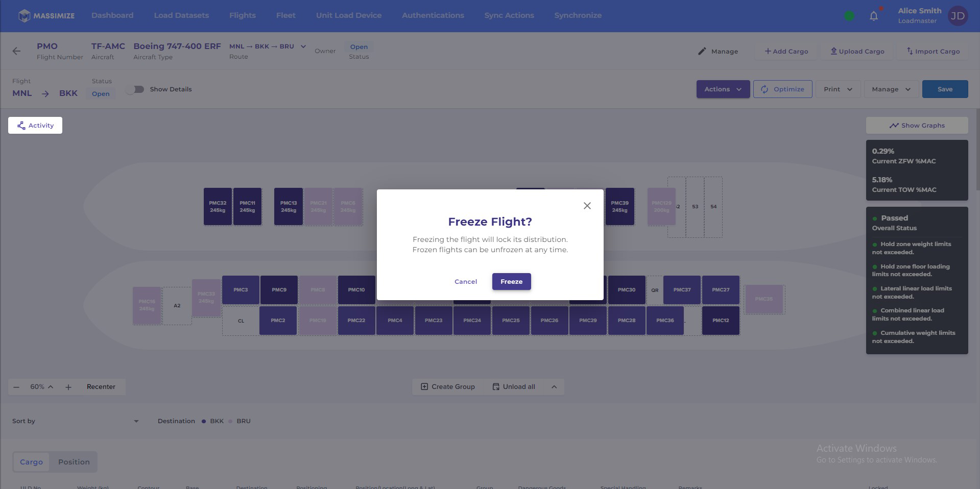Open the Fleet menu item
Viewport: 980px width, 489px height.
(286, 15)
